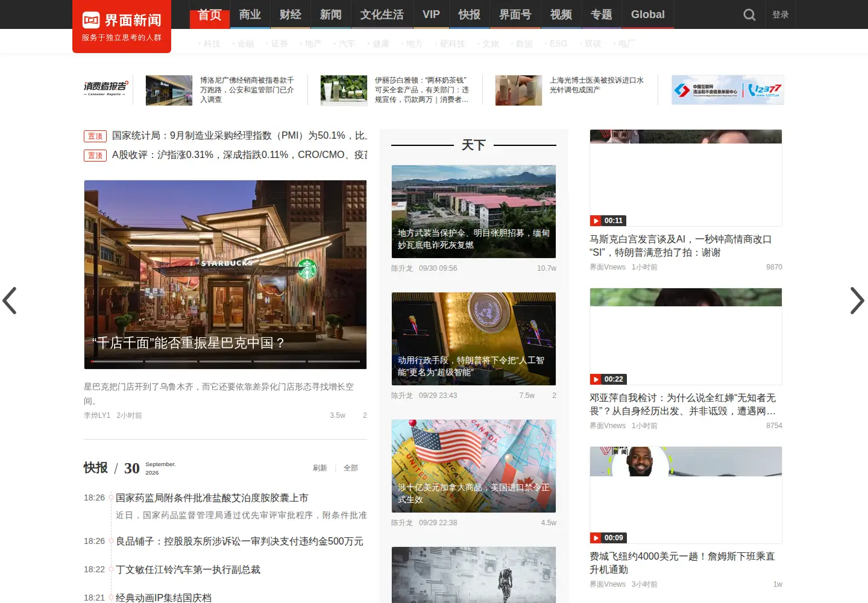Image resolution: width=868 pixels, height=603 pixels.
Task: Click 刷新 to refresh 快报
Action: (x=320, y=468)
